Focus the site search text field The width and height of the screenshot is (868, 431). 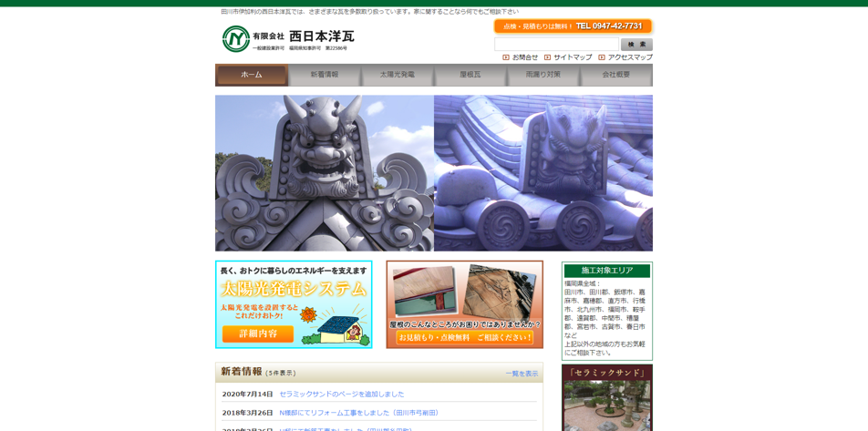coord(556,44)
